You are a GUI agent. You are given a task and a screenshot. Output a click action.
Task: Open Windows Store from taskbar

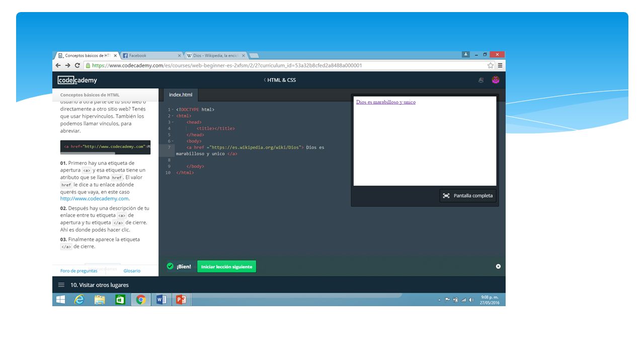(x=120, y=300)
